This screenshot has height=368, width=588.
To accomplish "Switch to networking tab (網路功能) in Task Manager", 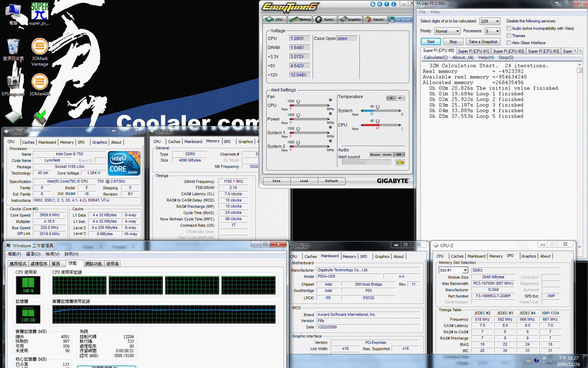I will point(93,264).
